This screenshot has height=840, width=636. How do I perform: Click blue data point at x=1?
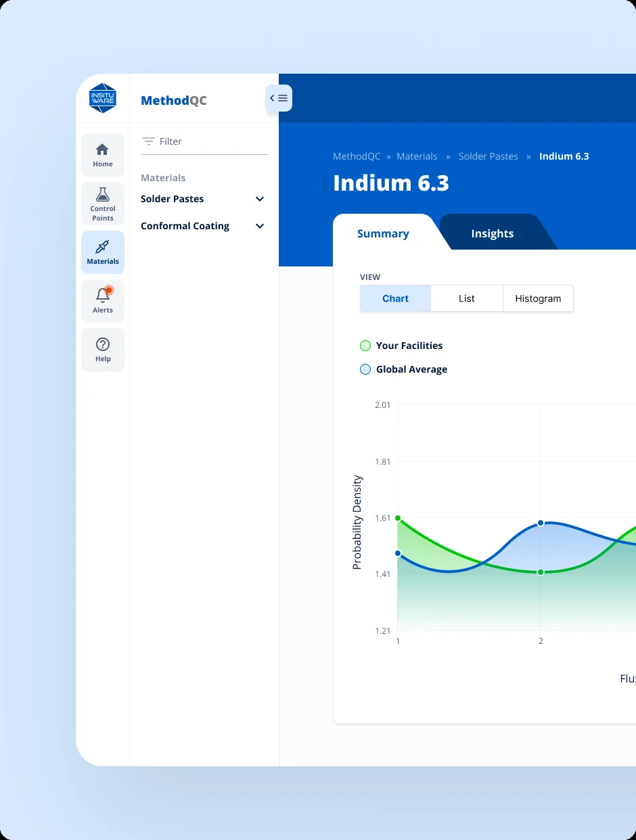tap(398, 553)
